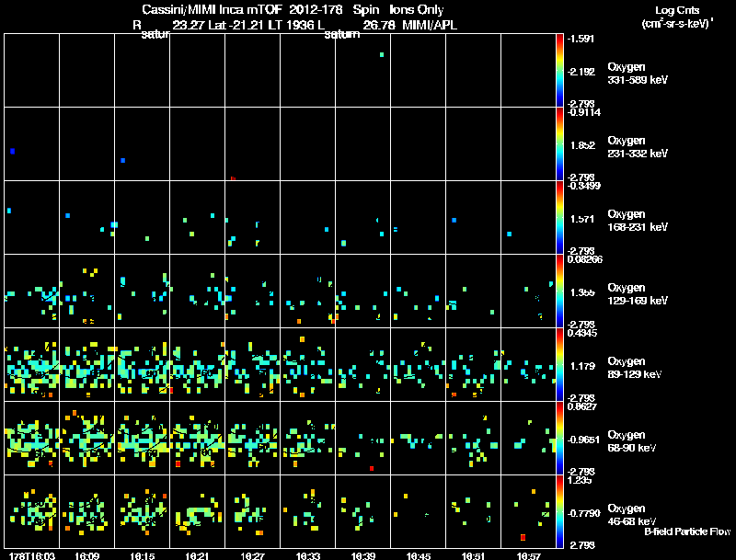This screenshot has width=736, height=560.
Task: Select the 129-169 keV panel at 16:33
Action: click(308, 291)
